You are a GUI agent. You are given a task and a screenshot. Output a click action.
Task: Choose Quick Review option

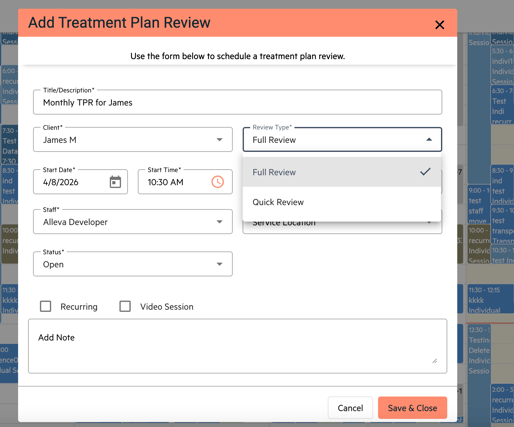[342, 202]
